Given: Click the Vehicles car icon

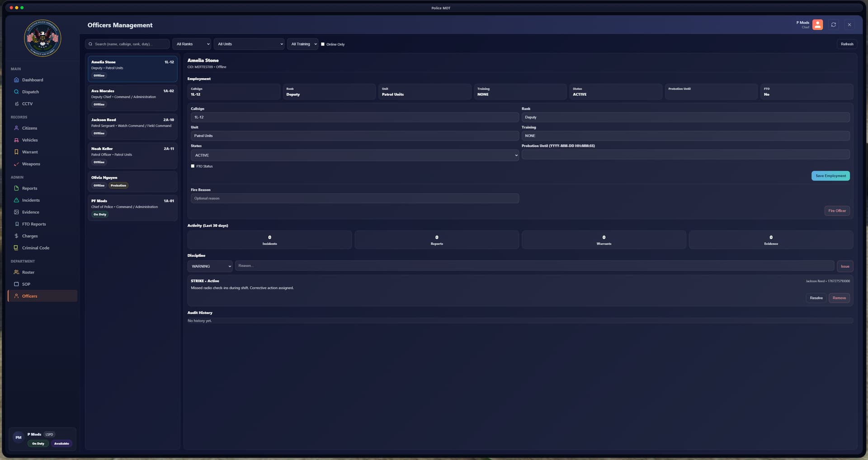Looking at the screenshot, I should click(16, 140).
